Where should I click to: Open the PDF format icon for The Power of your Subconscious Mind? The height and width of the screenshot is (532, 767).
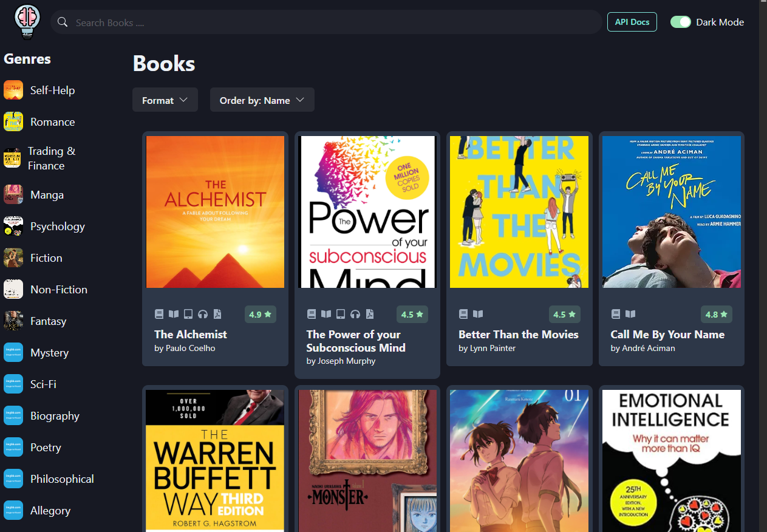370,313
